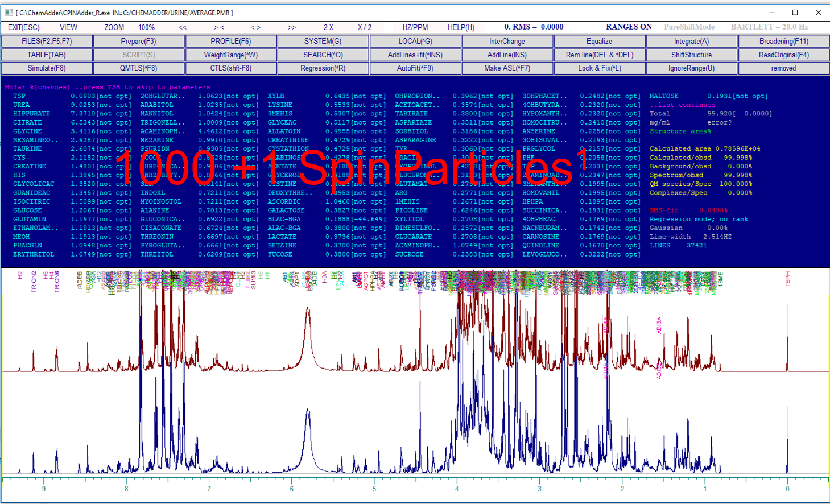Image resolution: width=830 pixels, height=504 pixels.
Task: Click the Simulate(F8) button
Action: (47, 68)
